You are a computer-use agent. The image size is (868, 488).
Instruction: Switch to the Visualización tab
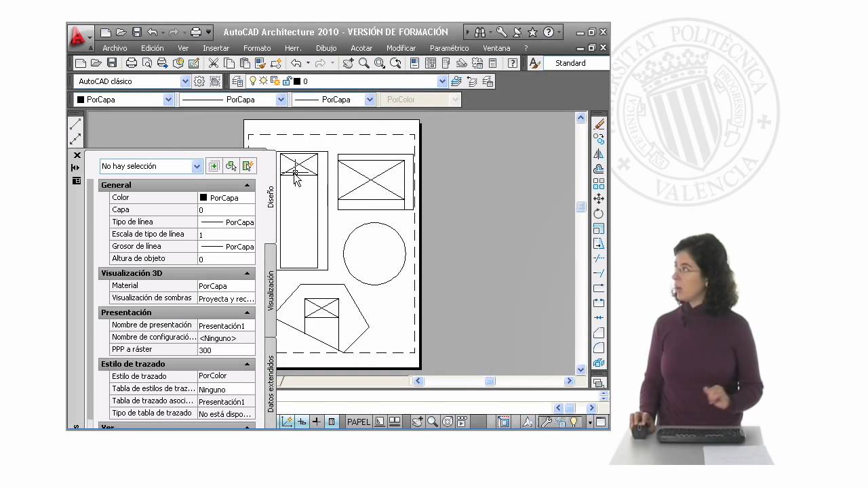[271, 291]
